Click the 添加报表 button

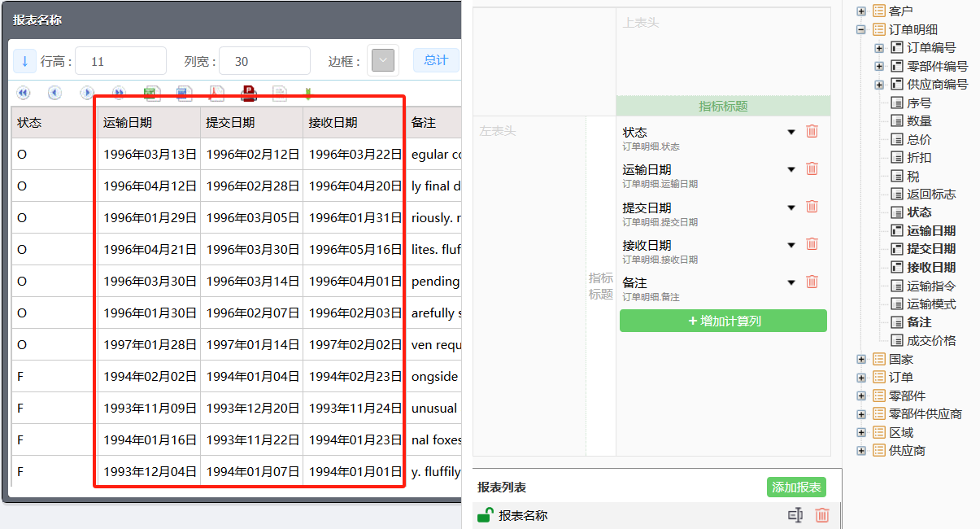pyautogui.click(x=796, y=487)
